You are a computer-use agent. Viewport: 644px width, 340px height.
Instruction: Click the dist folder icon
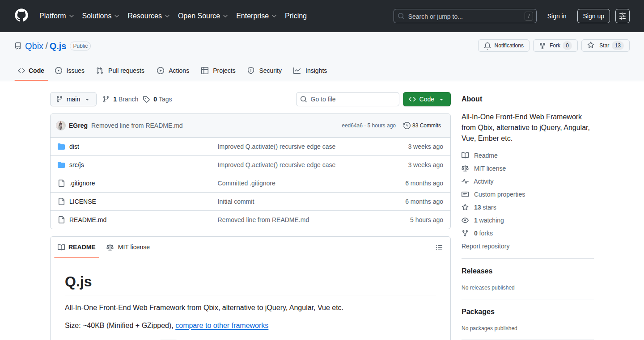tap(61, 147)
